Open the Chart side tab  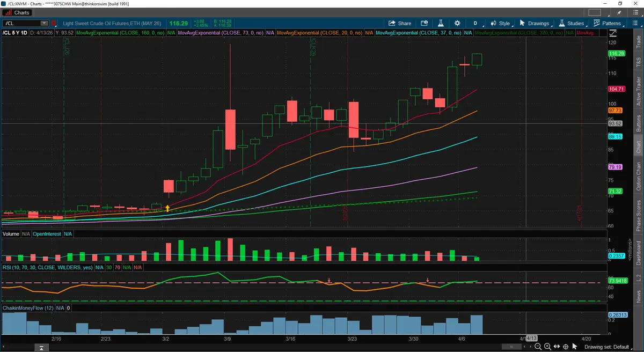[x=638, y=147]
